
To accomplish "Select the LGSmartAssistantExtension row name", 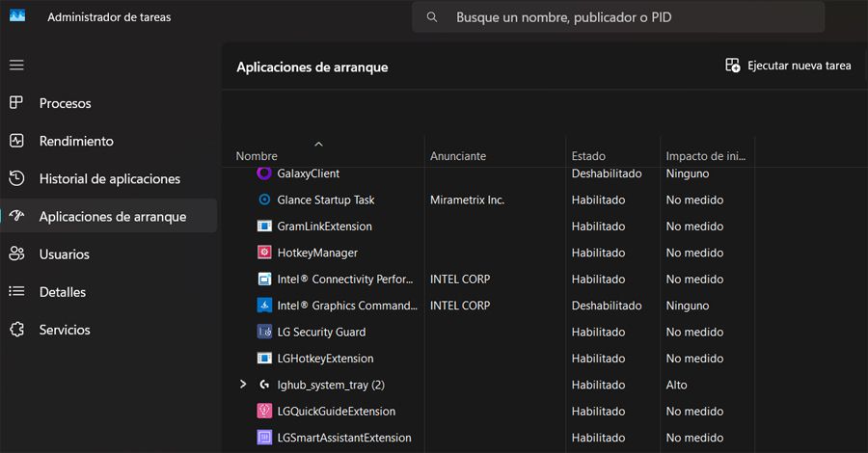I will click(x=344, y=438).
